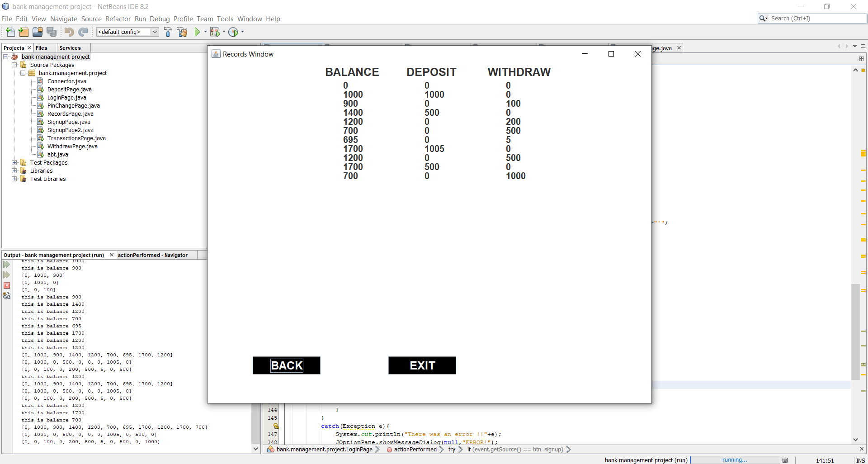Click the Undo toolbar icon

[68, 32]
